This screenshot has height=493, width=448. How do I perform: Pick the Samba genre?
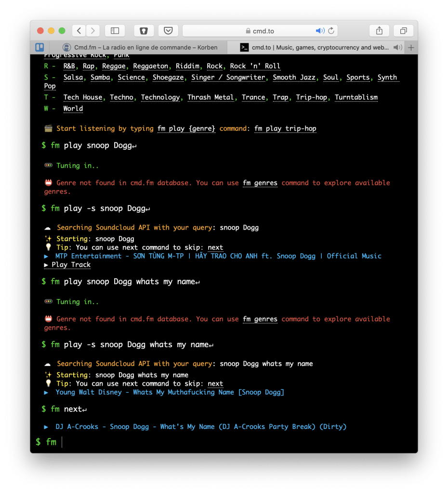click(x=100, y=78)
